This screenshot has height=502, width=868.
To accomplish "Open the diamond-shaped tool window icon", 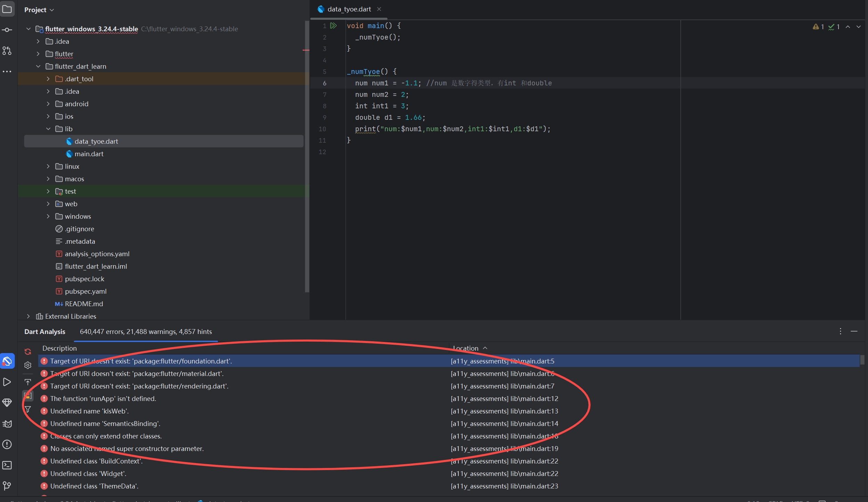I will coord(7,403).
